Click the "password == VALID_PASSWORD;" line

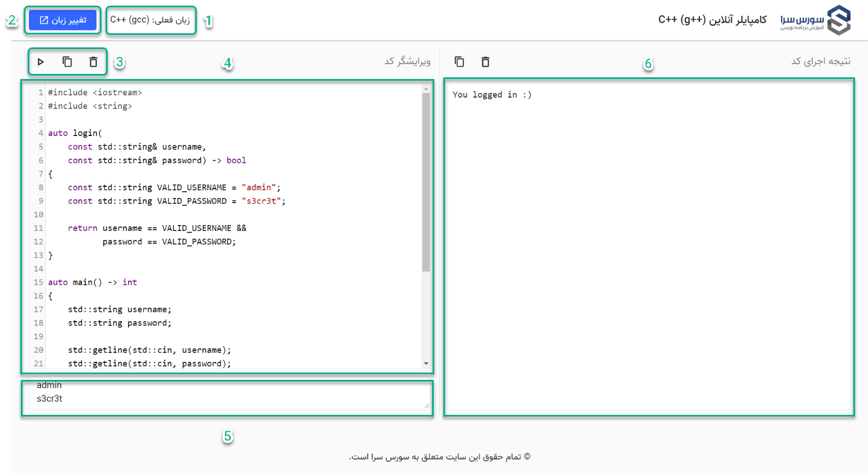point(169,242)
